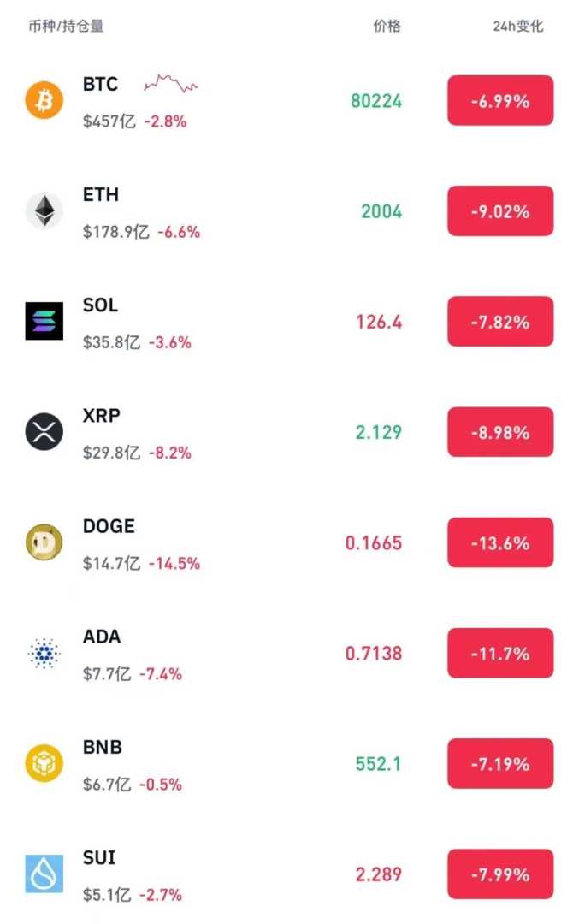Open BTC price 80224
The height and width of the screenshot is (924, 579).
coord(375,101)
